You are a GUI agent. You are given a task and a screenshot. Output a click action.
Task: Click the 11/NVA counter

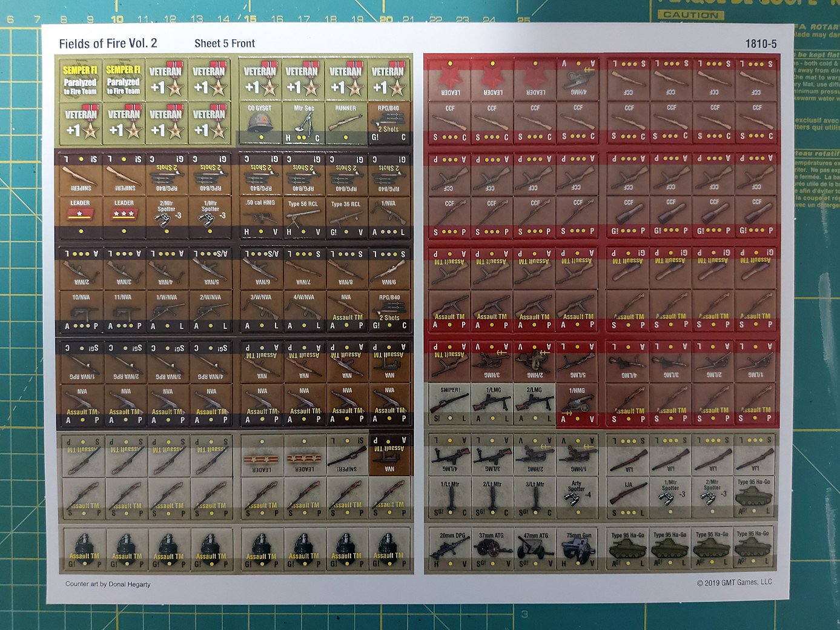click(124, 312)
